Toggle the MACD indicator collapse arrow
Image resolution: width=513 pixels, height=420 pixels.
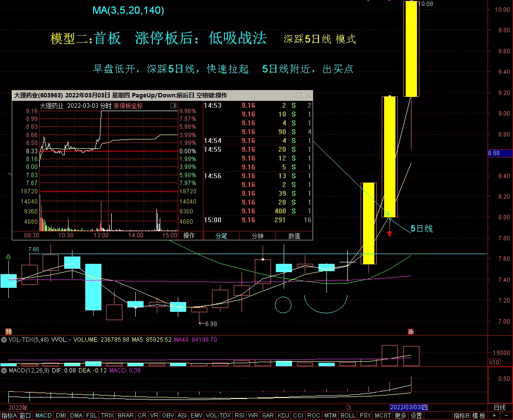4,371
